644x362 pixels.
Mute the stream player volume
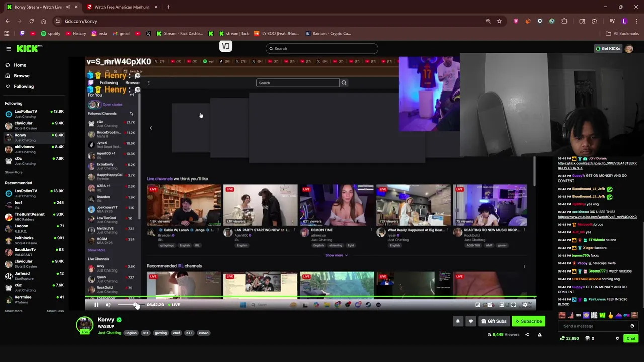108,305
